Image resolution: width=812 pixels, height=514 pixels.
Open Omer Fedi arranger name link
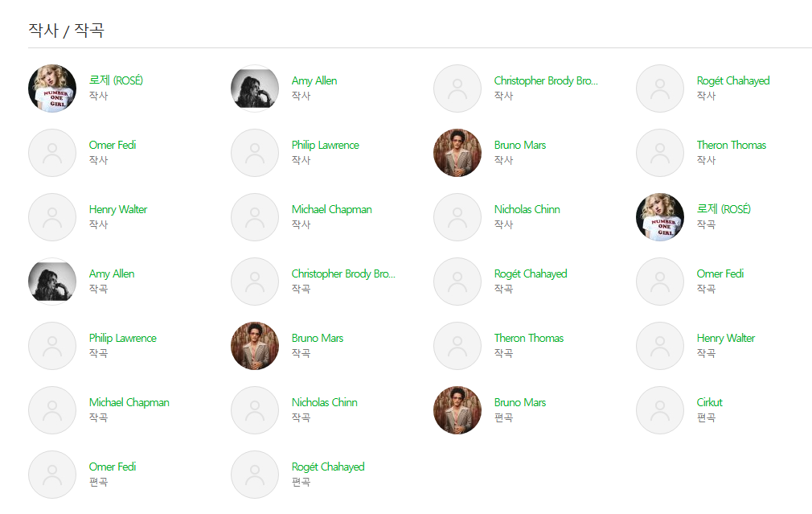pyautogui.click(x=113, y=467)
